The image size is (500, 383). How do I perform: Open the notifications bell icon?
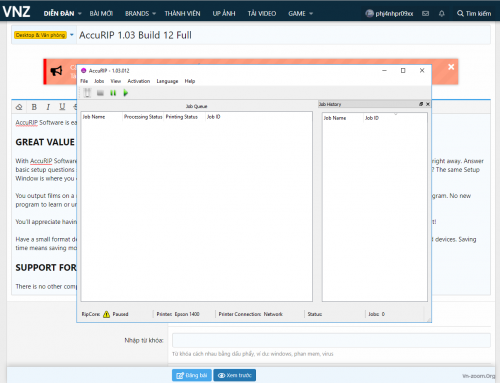tap(442, 14)
